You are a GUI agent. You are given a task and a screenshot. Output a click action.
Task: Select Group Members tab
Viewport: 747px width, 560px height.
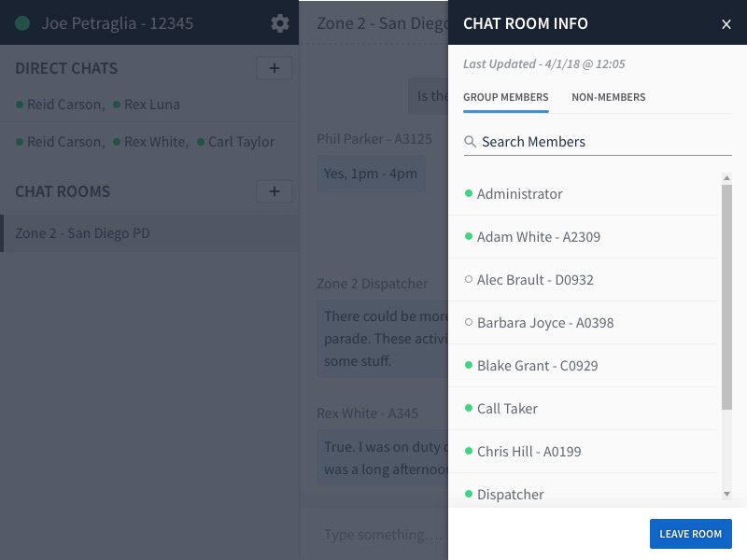(x=505, y=97)
